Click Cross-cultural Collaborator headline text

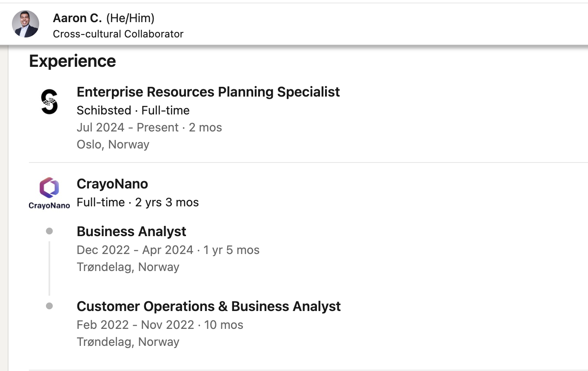point(118,34)
